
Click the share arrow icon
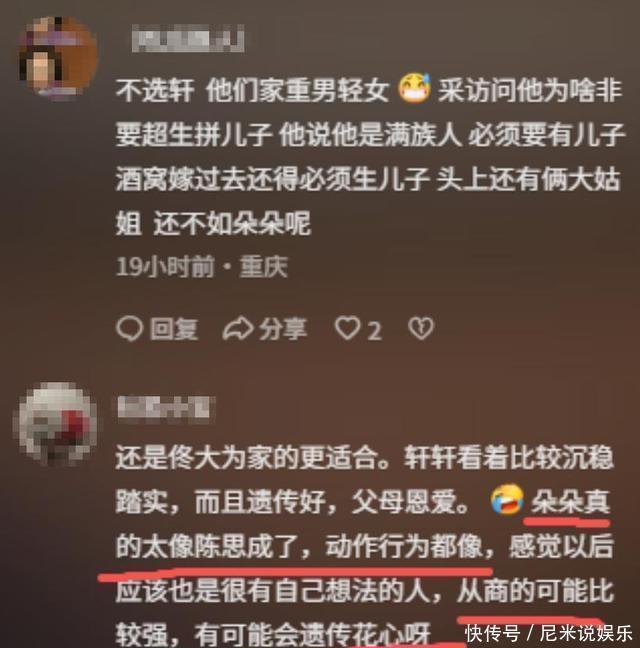238,329
